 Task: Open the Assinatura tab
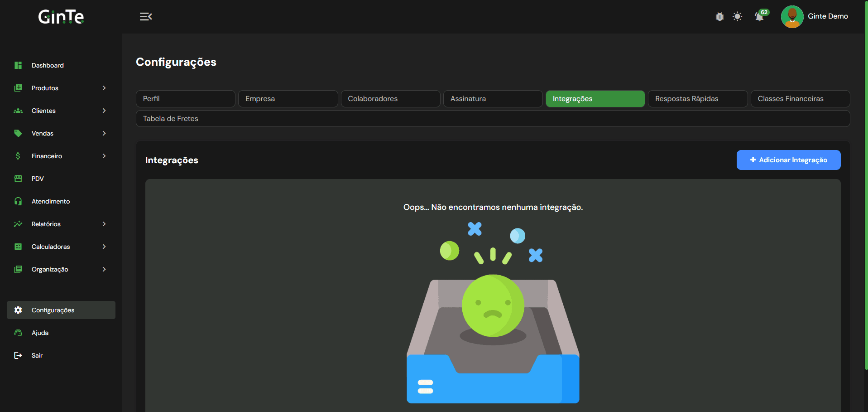[x=493, y=99]
